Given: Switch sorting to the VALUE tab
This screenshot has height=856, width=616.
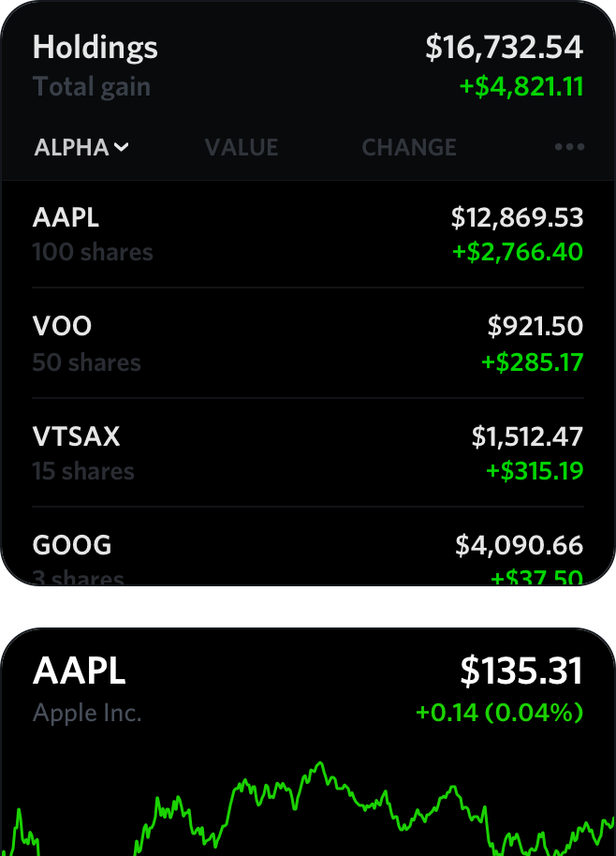Looking at the screenshot, I should coord(242,147).
